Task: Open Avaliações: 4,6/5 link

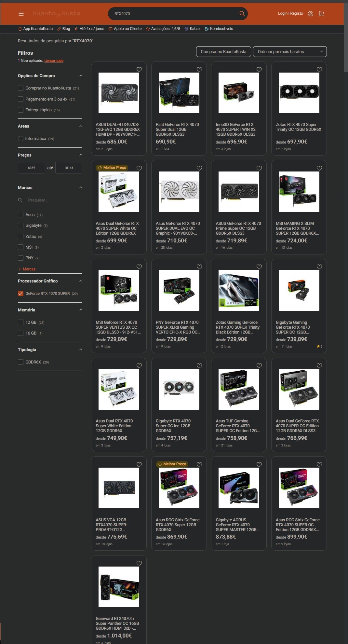Action: point(163,29)
